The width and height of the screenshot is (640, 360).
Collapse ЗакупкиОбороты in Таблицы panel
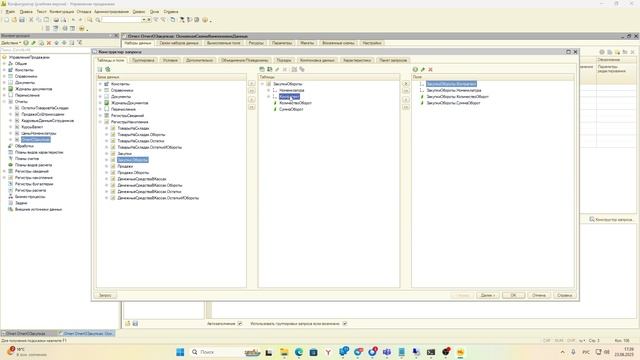[x=262, y=84]
